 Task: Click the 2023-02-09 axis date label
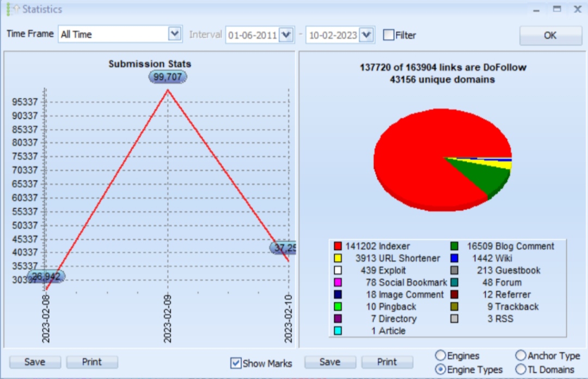[167, 319]
